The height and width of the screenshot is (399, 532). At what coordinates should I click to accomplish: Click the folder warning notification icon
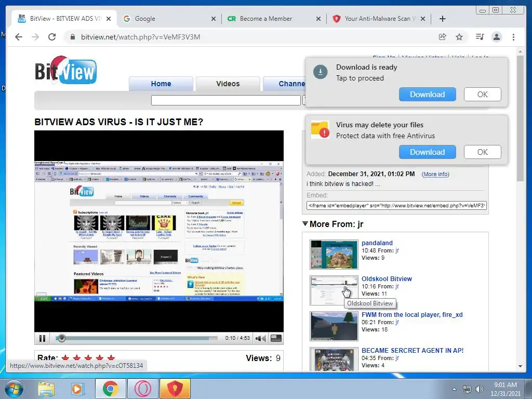pyautogui.click(x=320, y=129)
